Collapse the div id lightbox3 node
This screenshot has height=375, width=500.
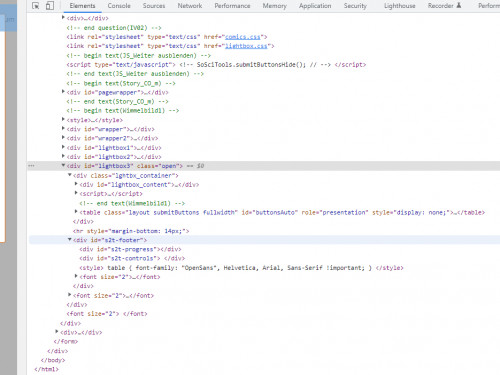click(x=63, y=165)
